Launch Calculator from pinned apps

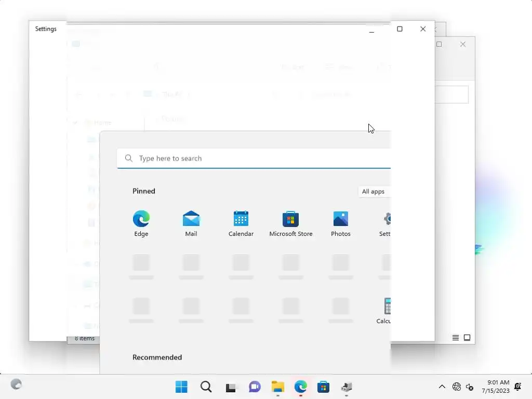tap(384, 311)
